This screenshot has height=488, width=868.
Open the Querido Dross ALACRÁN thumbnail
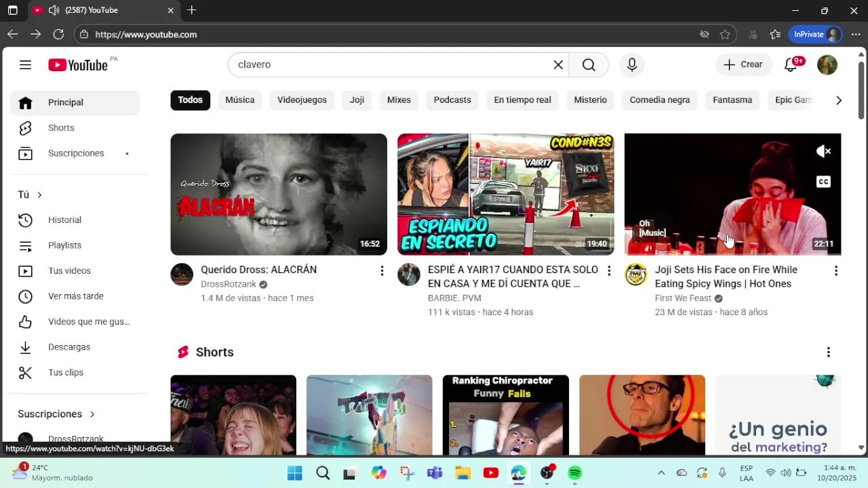click(x=279, y=194)
